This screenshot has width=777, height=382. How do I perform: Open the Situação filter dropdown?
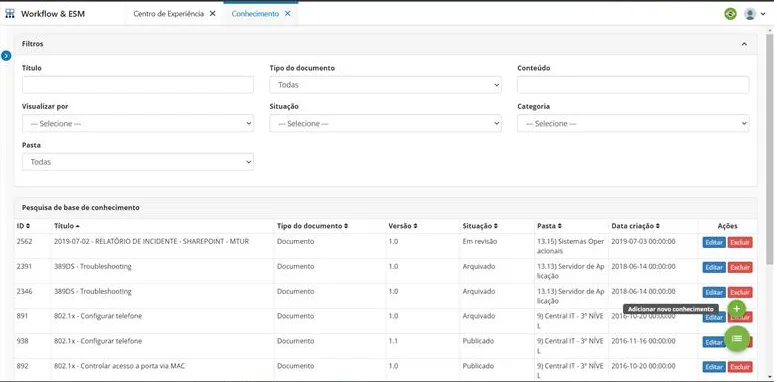click(386, 123)
